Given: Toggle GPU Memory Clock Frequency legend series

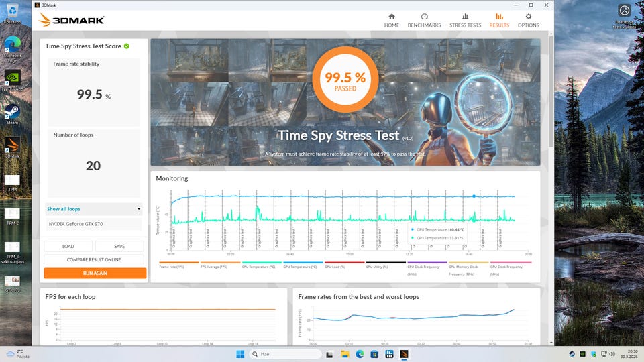Looking at the screenshot, I should click(x=469, y=269).
